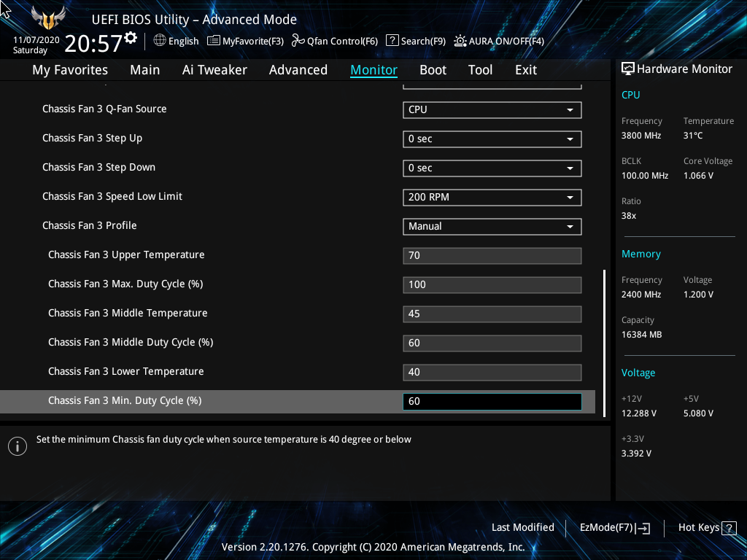Click the Hardware Monitor display icon
Image resolution: width=747 pixels, height=560 pixels.
628,69
